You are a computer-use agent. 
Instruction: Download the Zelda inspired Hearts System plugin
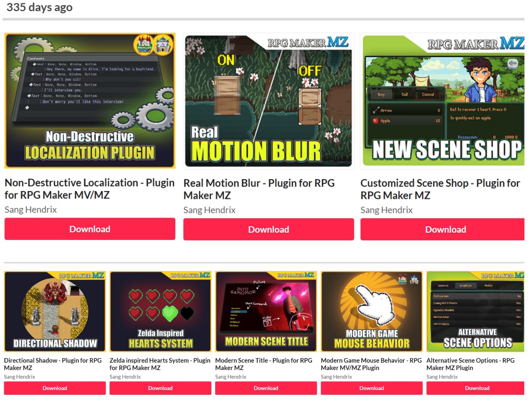(161, 388)
